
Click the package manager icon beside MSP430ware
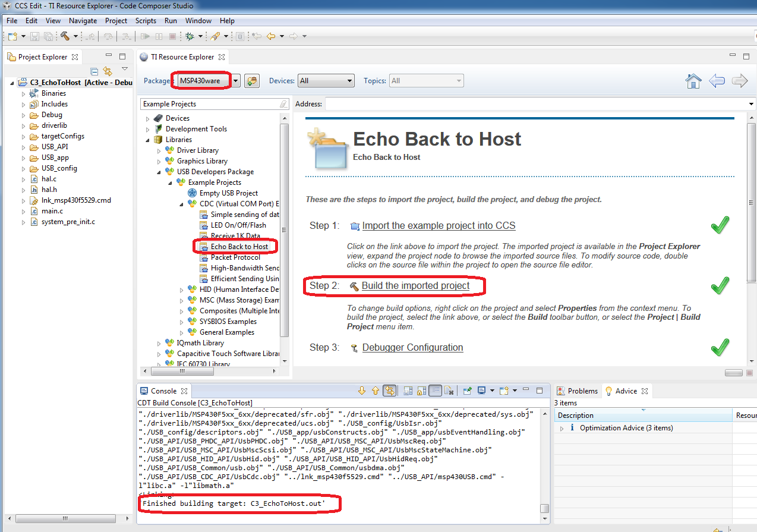point(252,81)
